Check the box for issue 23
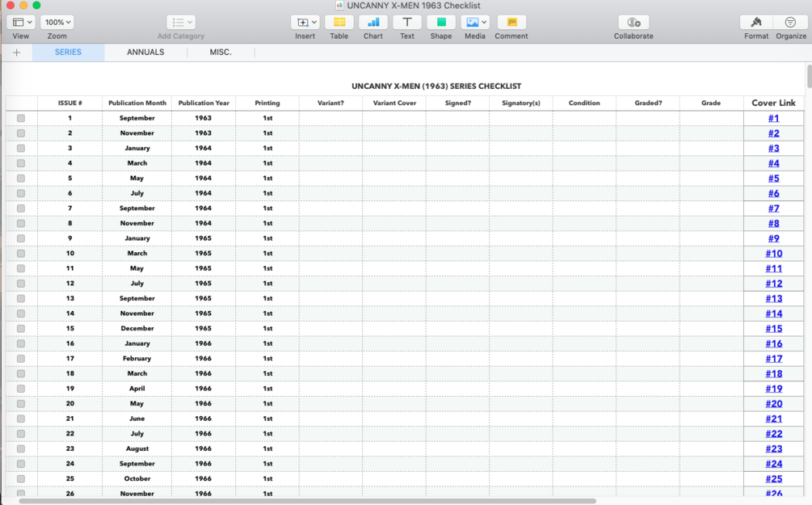This screenshot has width=812, height=505. 21,448
